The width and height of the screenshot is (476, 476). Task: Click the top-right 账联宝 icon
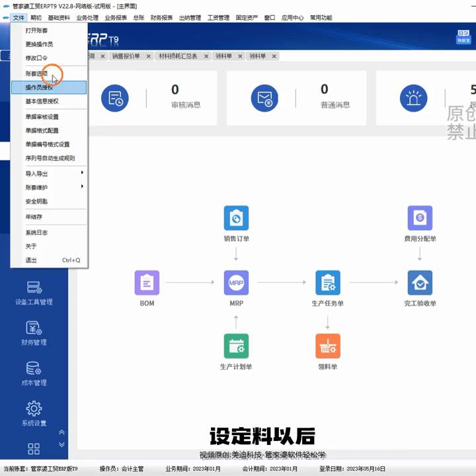point(463,37)
